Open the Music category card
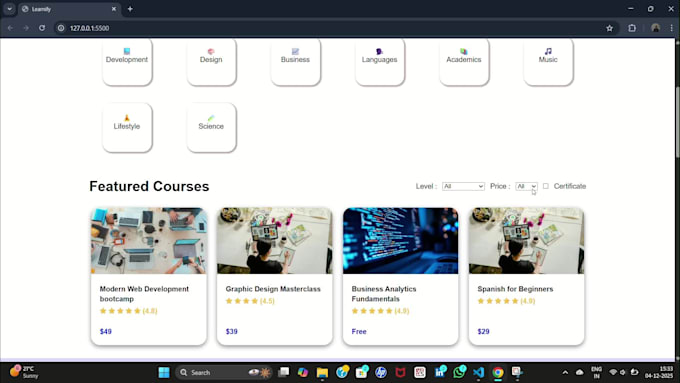Viewport: 680px width, 383px height. pyautogui.click(x=548, y=62)
